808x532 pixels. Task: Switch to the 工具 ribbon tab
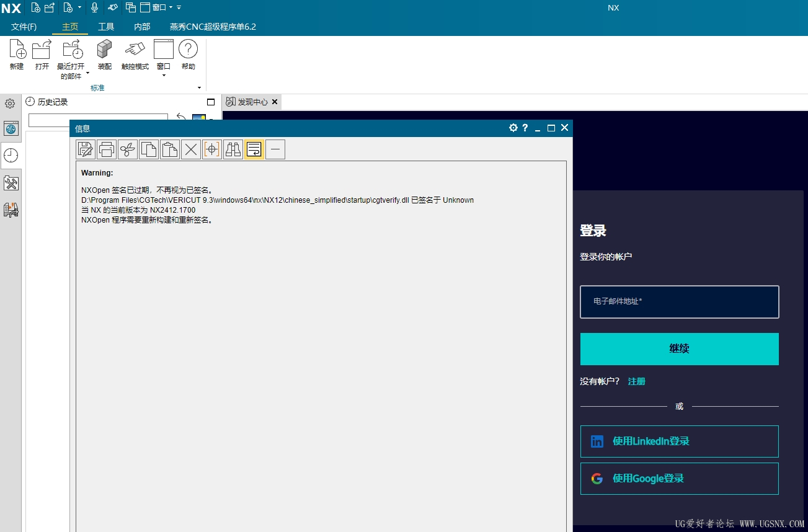[x=106, y=27]
